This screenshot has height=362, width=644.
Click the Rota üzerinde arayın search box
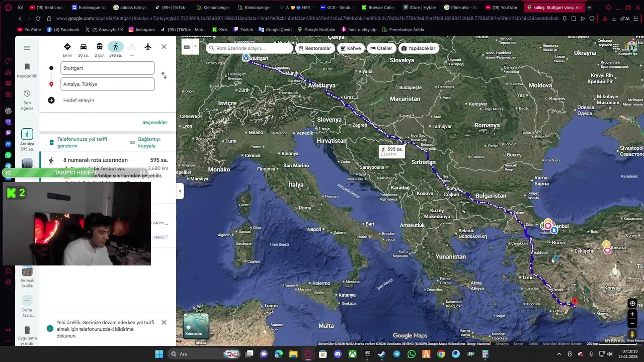pyautogui.click(x=249, y=48)
